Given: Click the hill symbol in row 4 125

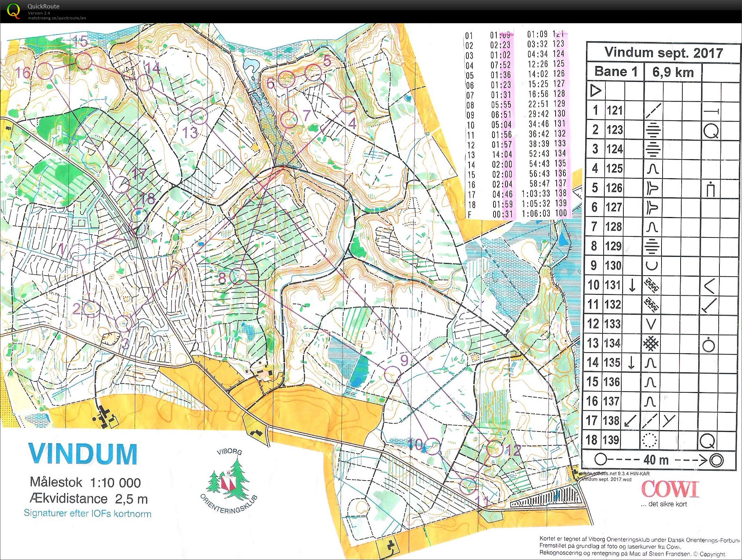Looking at the screenshot, I should [652, 169].
